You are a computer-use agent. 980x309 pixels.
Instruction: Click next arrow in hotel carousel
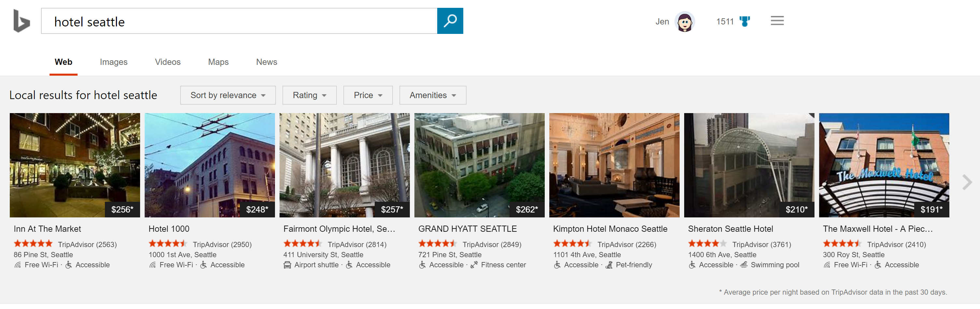click(966, 182)
